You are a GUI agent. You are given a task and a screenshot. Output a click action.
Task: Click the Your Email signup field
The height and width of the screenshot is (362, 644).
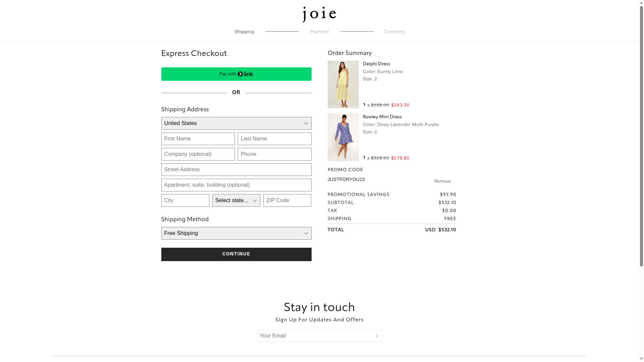coord(315,336)
